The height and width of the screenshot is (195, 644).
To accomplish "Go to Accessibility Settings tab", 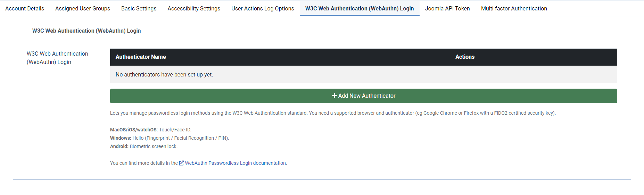I will point(194,8).
